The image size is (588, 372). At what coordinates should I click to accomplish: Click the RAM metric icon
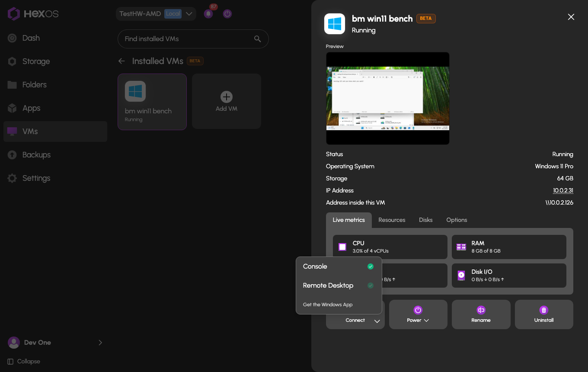461,247
